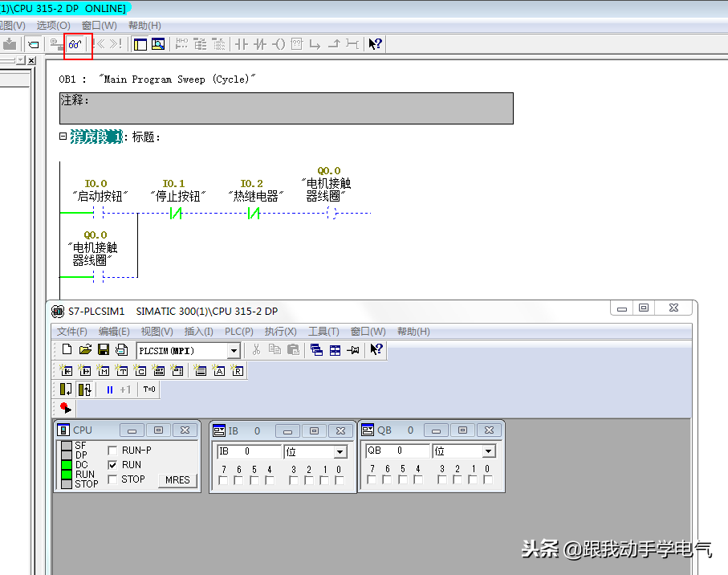Insert a normally open contact from toolbar
The height and width of the screenshot is (575, 728).
pyautogui.click(x=242, y=44)
